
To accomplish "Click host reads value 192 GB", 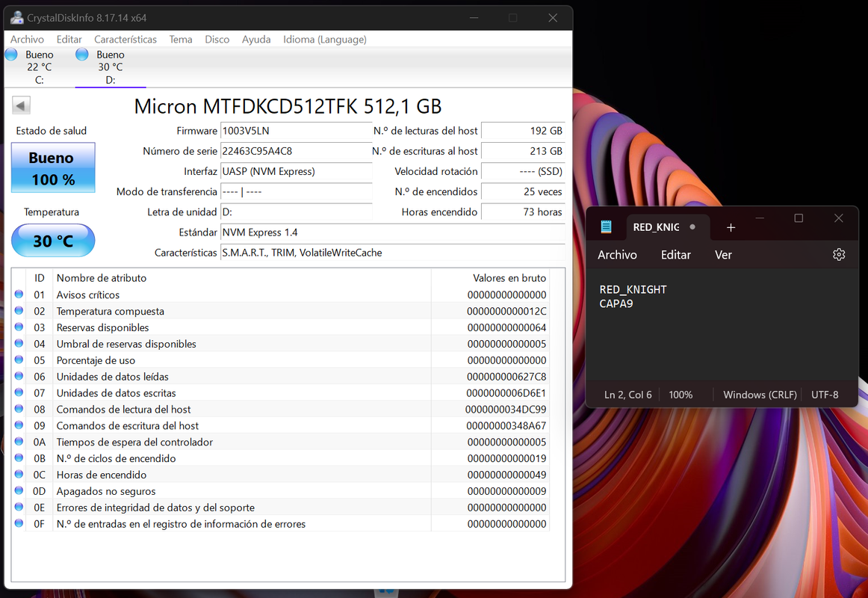I will click(x=523, y=131).
